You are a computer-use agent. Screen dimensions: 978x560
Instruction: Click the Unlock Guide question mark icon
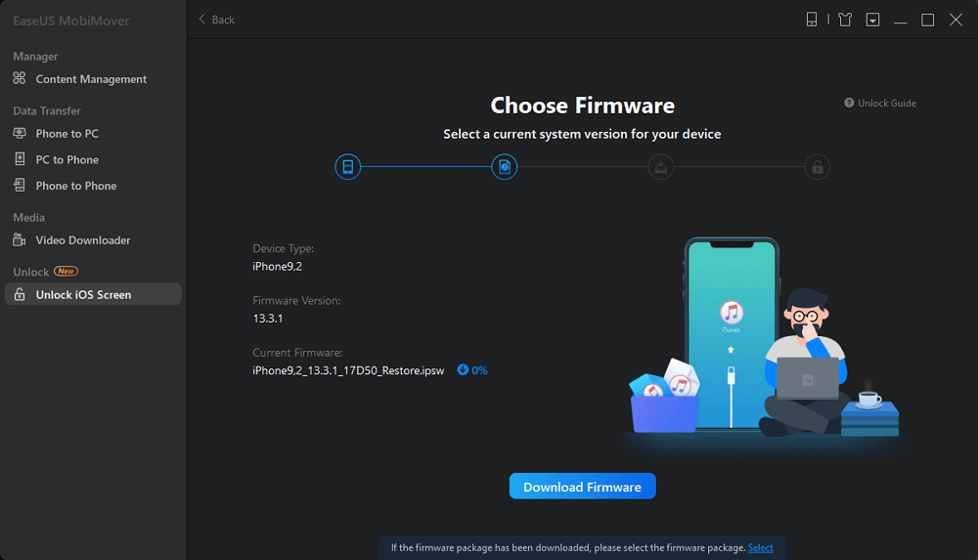click(x=849, y=103)
